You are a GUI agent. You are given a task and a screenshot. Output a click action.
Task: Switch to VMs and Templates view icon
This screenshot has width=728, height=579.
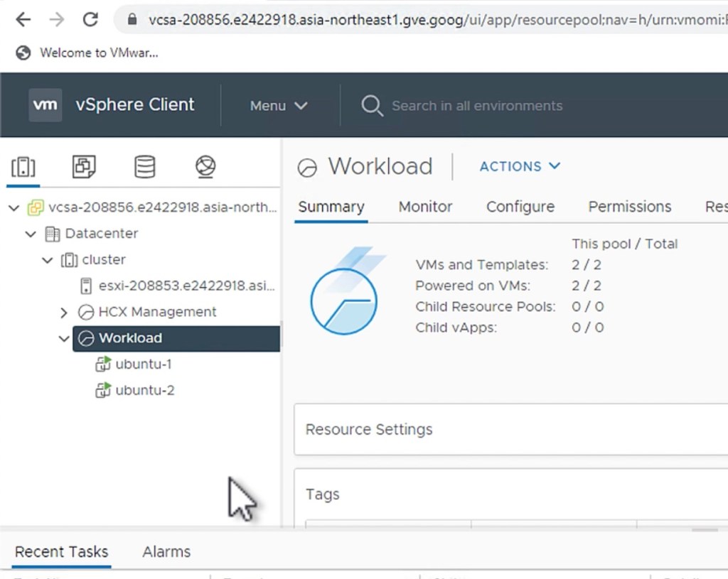pyautogui.click(x=84, y=167)
